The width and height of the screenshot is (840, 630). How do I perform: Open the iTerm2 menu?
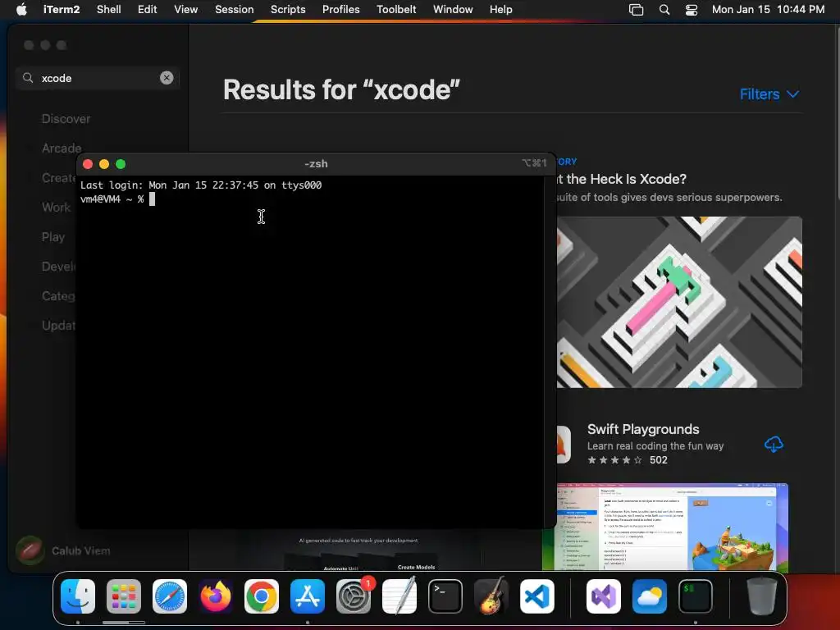point(62,9)
